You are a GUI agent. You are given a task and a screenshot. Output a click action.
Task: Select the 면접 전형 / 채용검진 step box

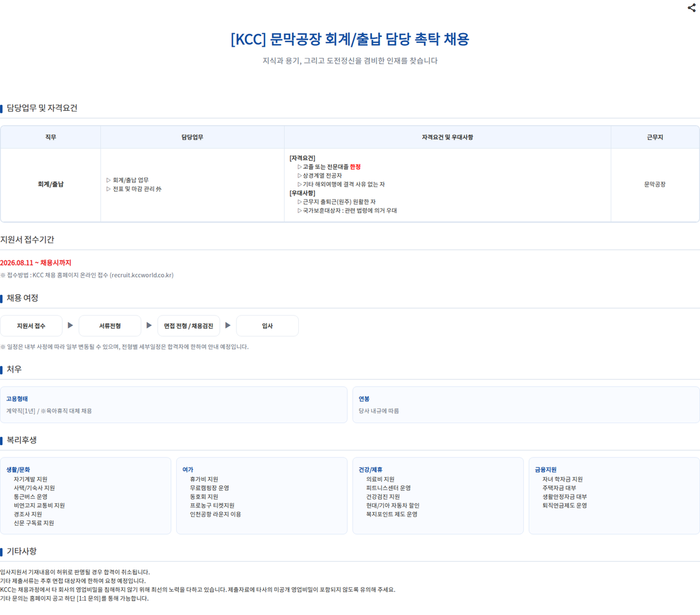coord(189,326)
